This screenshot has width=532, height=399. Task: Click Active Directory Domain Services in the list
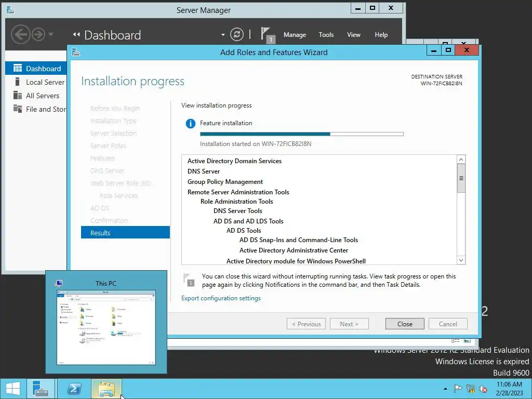234,161
